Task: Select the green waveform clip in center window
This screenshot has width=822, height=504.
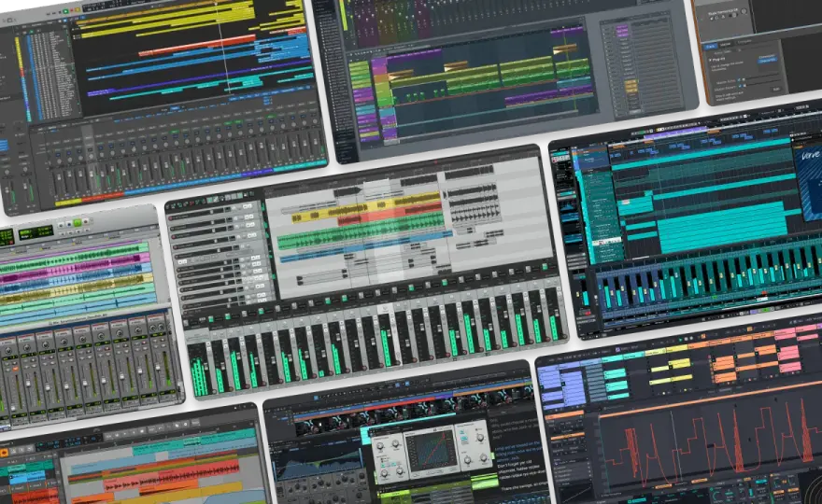Action: click(x=361, y=232)
